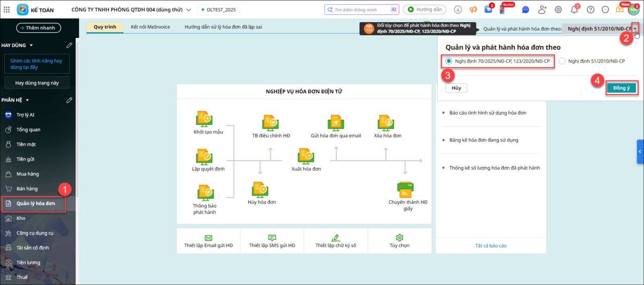The height and width of the screenshot is (285, 644).
Task: Click the Xóa hóa đơn icon
Action: click(x=386, y=123)
